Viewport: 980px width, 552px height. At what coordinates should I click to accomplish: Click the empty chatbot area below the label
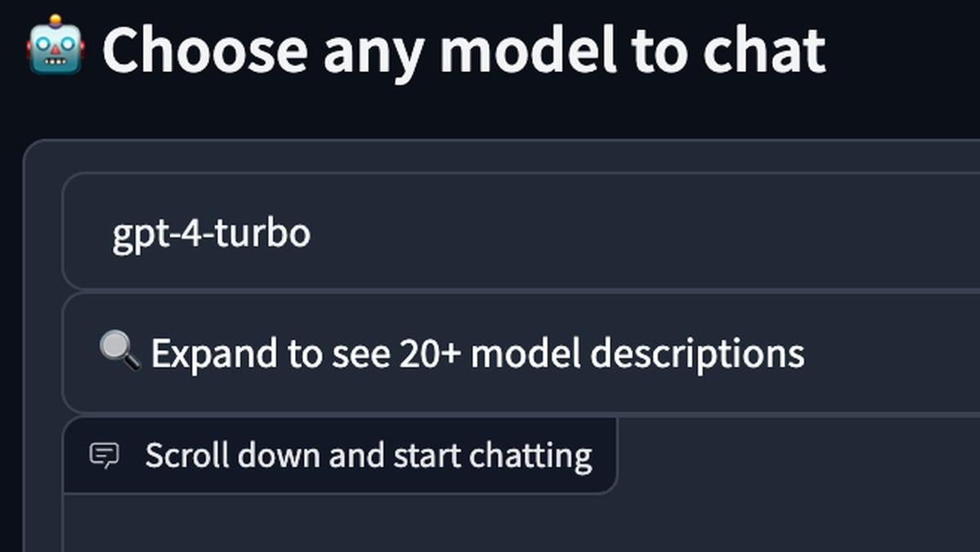pos(523,523)
